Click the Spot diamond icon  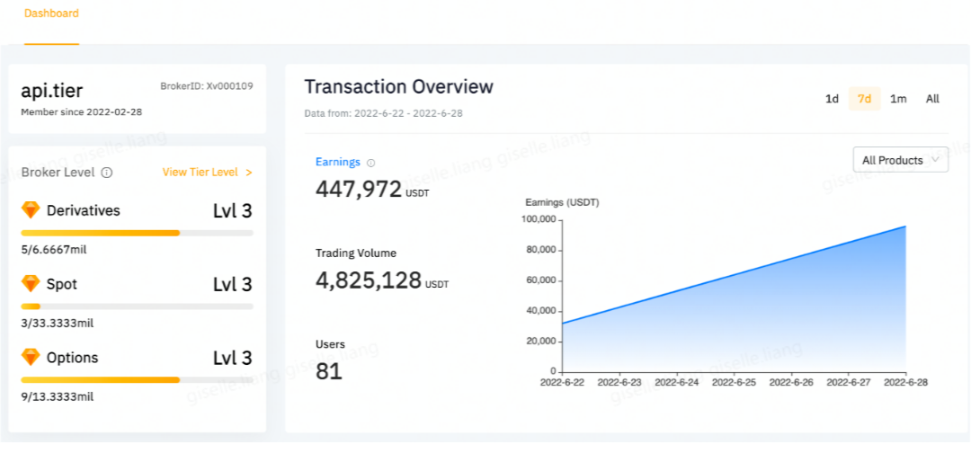[31, 284]
